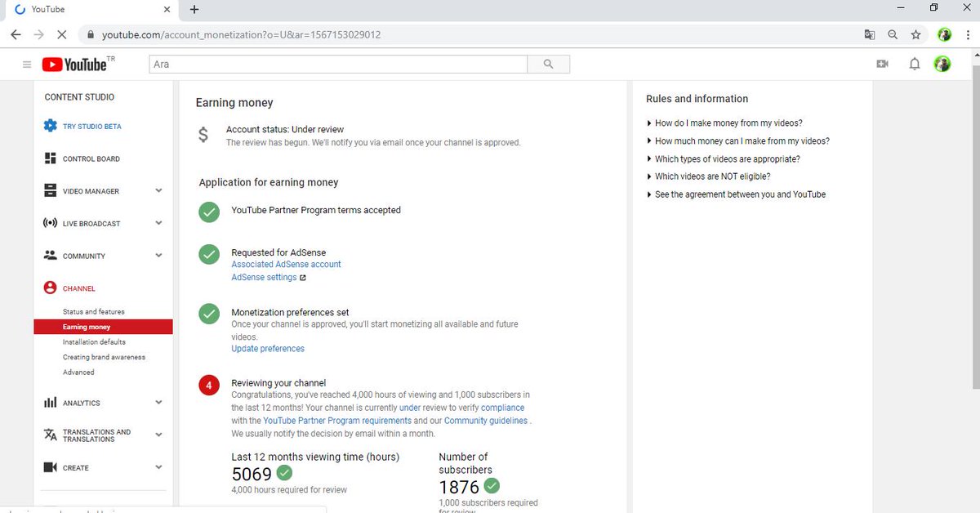Click 'Account status: Under review' text
Viewport: 980px width, 513px height.
[x=285, y=129]
